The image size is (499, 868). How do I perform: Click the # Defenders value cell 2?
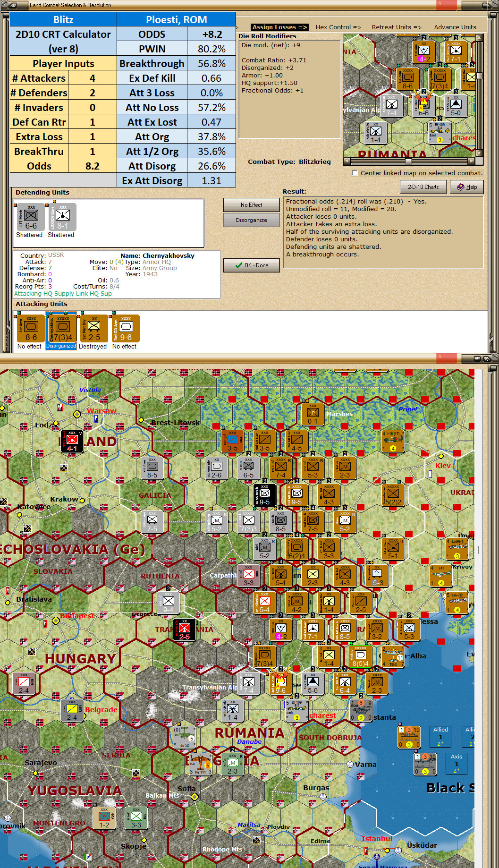click(93, 93)
